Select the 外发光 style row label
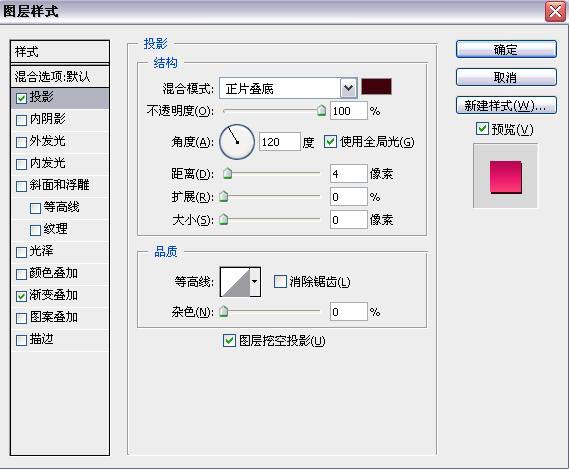 48,141
